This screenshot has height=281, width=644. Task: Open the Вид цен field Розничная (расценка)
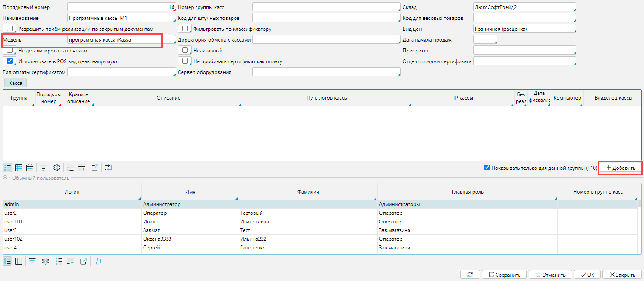tap(524, 29)
